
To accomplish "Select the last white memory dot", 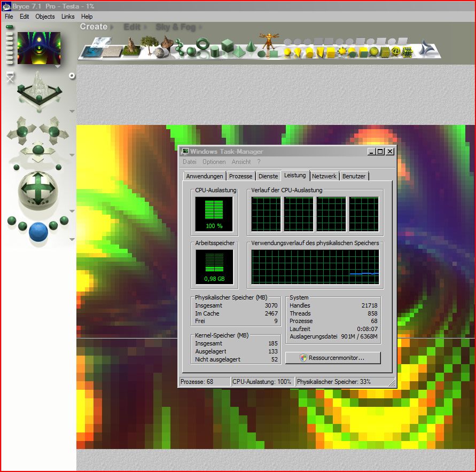I will tap(10, 62).
